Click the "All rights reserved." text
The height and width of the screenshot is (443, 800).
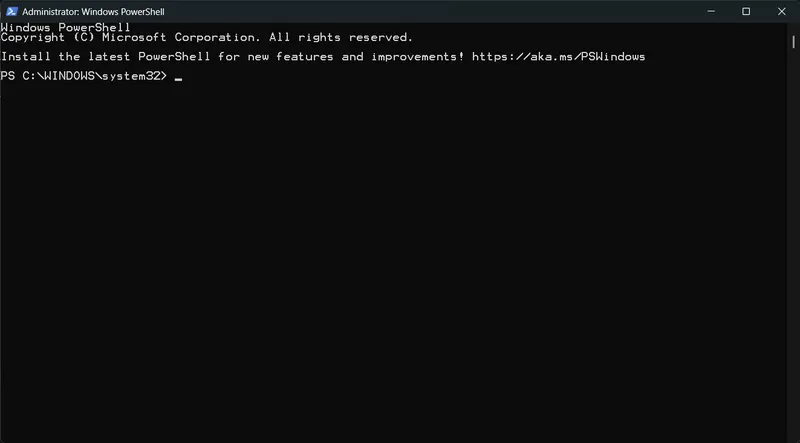tap(340, 37)
